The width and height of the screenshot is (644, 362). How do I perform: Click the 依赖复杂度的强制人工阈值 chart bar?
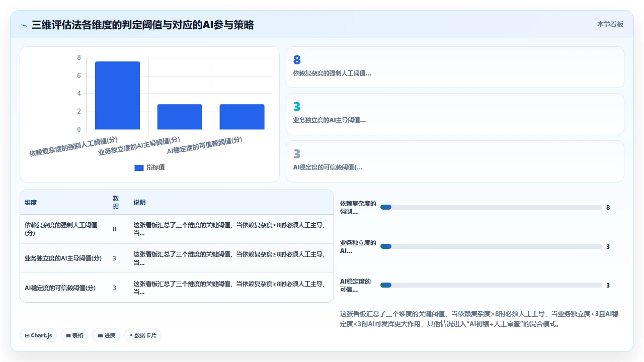click(x=117, y=96)
